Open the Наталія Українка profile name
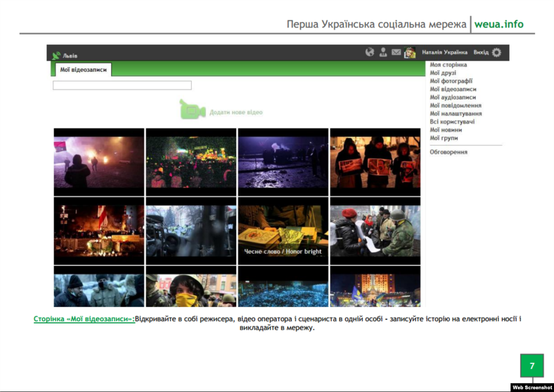This screenshot has height=392, width=554. tap(445, 52)
